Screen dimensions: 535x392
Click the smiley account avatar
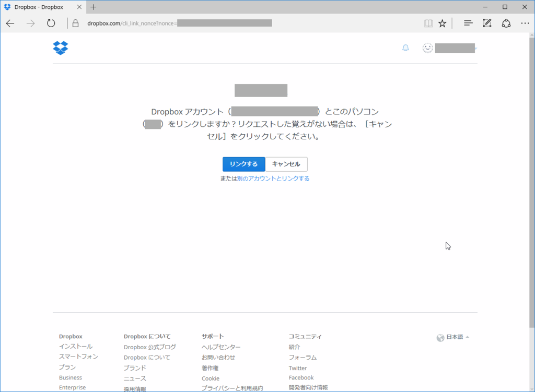(x=427, y=48)
